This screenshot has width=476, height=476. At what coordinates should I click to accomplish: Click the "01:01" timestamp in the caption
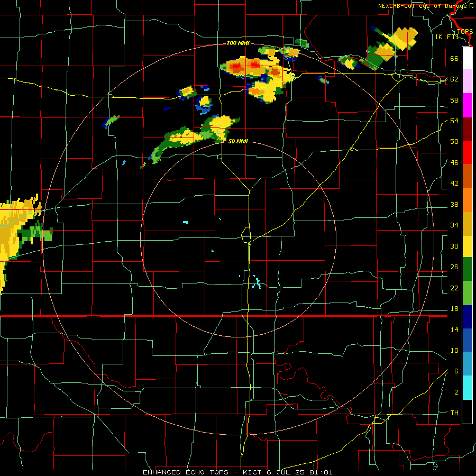321,472
